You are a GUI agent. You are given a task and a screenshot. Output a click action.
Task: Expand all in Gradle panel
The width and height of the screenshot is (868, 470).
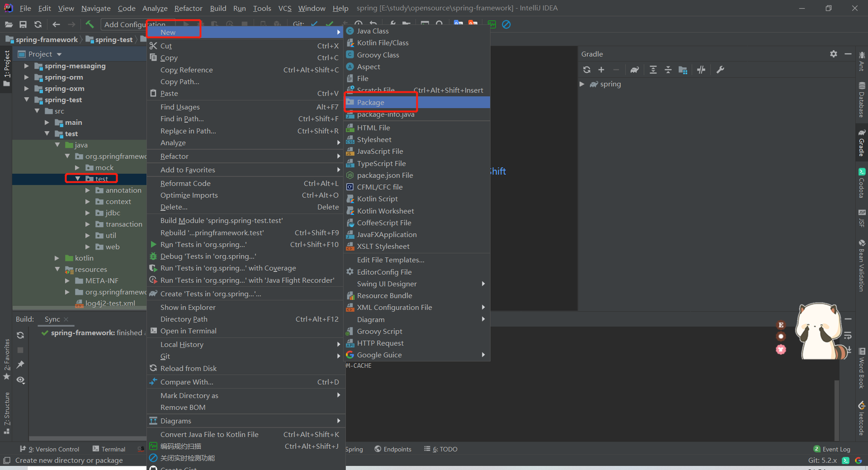(x=653, y=70)
